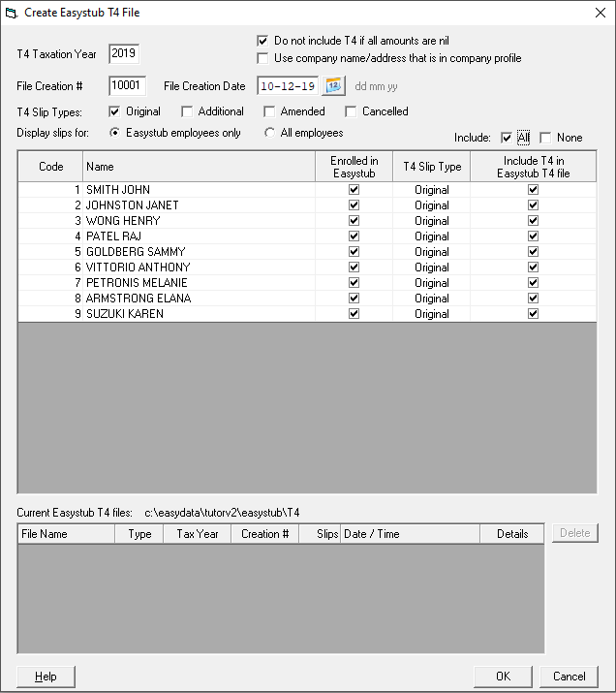Select the JOHNSTON JANET name cell
Image resolution: width=616 pixels, height=693 pixels.
pos(199,205)
